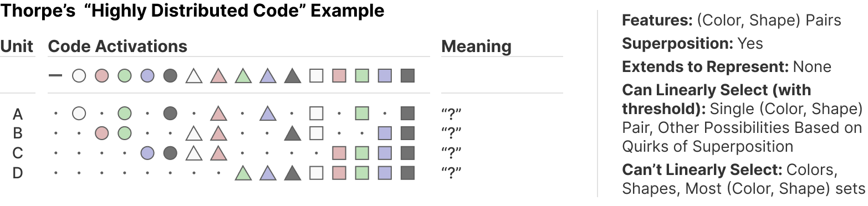The width and height of the screenshot is (868, 206).
Task: Click the purple circle in row C
Action: (147, 152)
